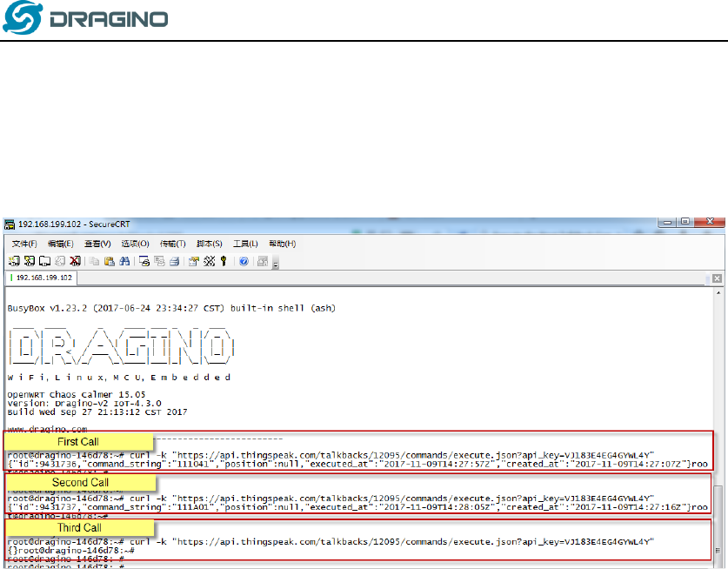728x569 pixels.
Task: Open the 选项(O) menu
Action: [135, 244]
